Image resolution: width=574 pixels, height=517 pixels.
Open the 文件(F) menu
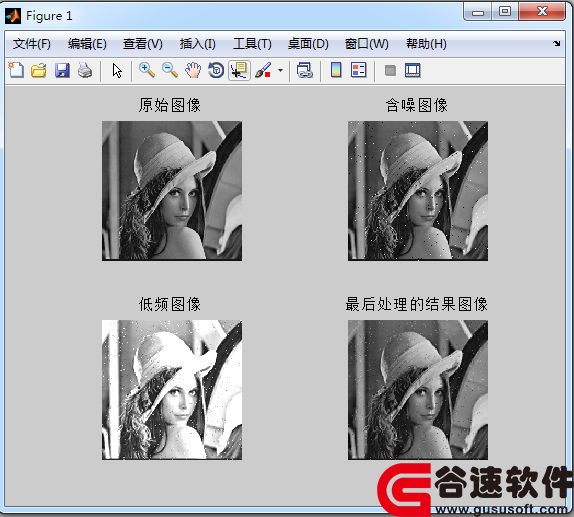pyautogui.click(x=32, y=44)
